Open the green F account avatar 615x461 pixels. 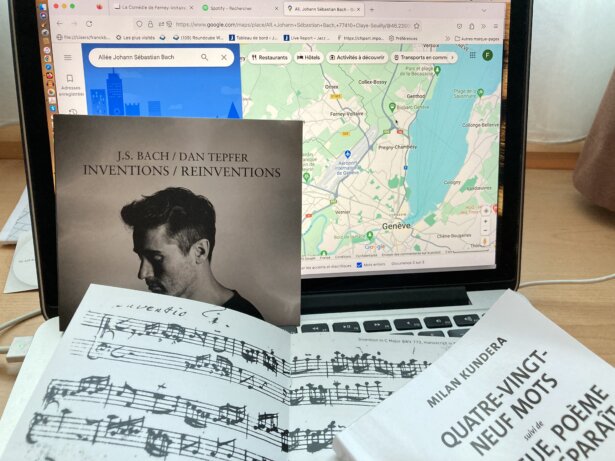488,55
